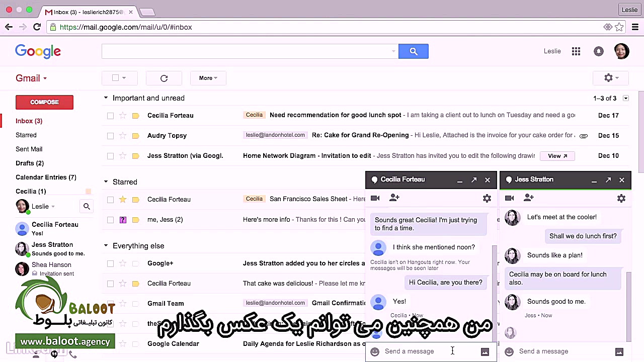
Task: Click the contact search icon next to Leslie
Action: coord(86,206)
